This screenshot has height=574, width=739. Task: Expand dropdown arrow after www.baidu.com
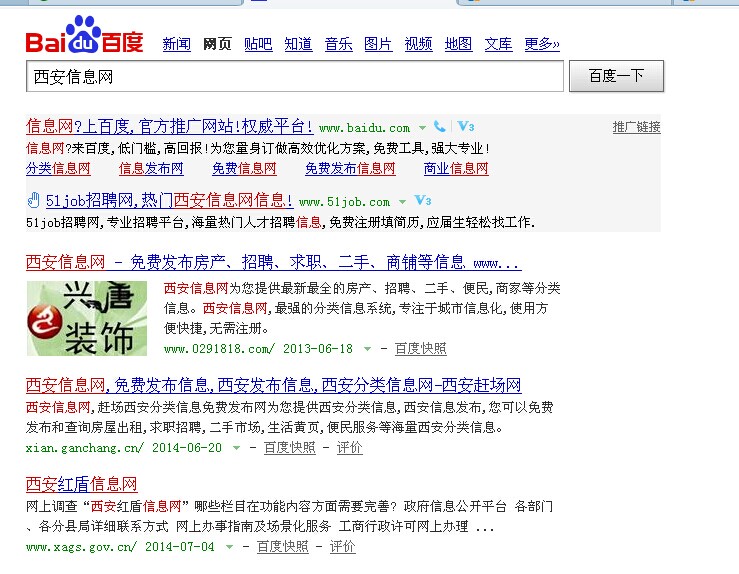pos(422,128)
